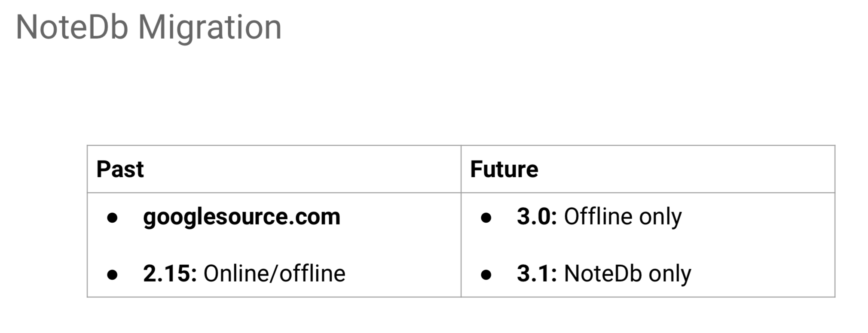
Task: Click the bullet point before 3.1
Action: [486, 275]
